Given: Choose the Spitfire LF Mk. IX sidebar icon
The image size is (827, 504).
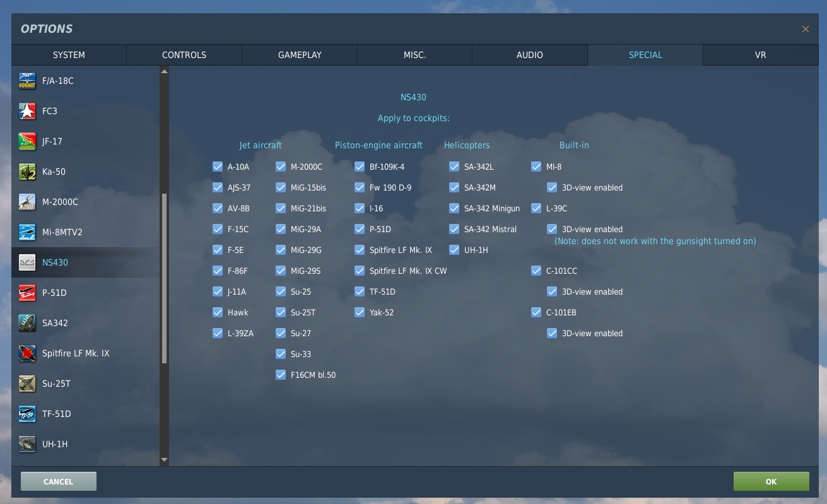Looking at the screenshot, I should [27, 353].
